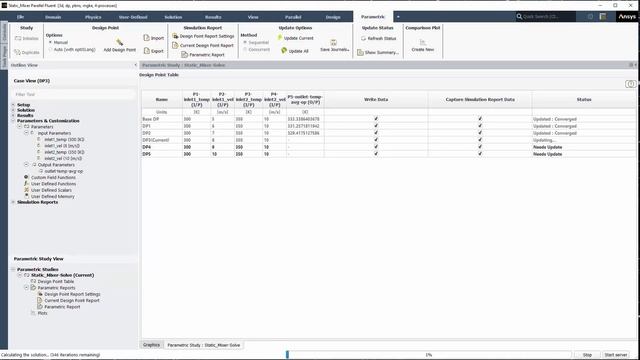Open the Results ribbon tab
Viewport: 640px width, 360px height.
click(213, 17)
